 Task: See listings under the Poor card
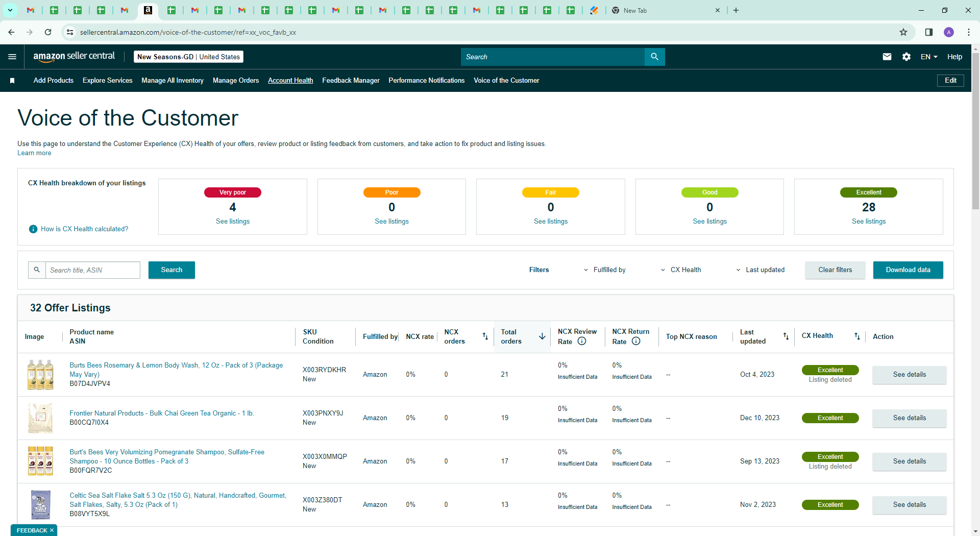(391, 222)
